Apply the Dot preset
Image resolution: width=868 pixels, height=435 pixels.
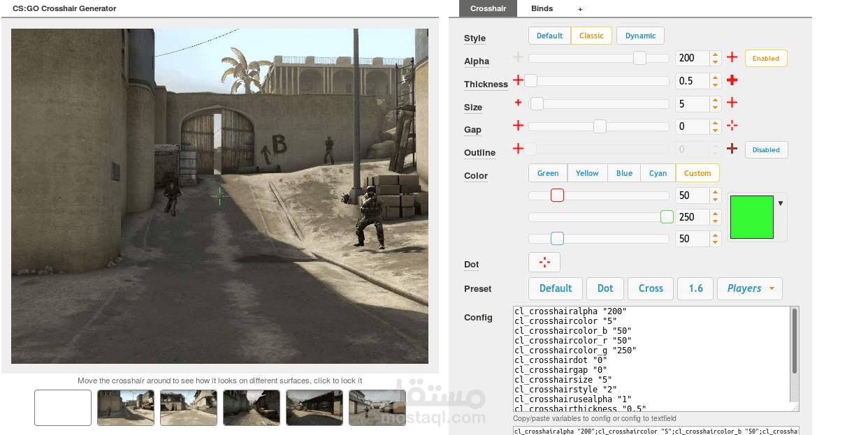[x=605, y=288]
